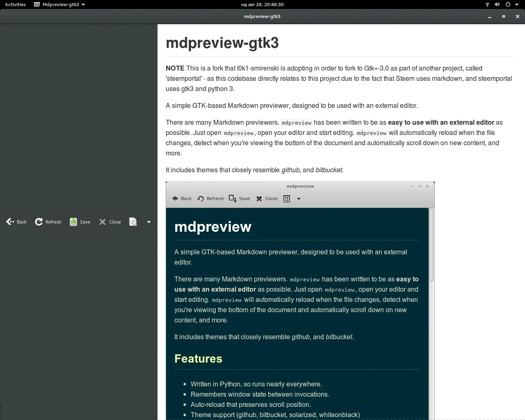Open the clock and calendar panel
This screenshot has height=420, width=525.
tap(262, 5)
